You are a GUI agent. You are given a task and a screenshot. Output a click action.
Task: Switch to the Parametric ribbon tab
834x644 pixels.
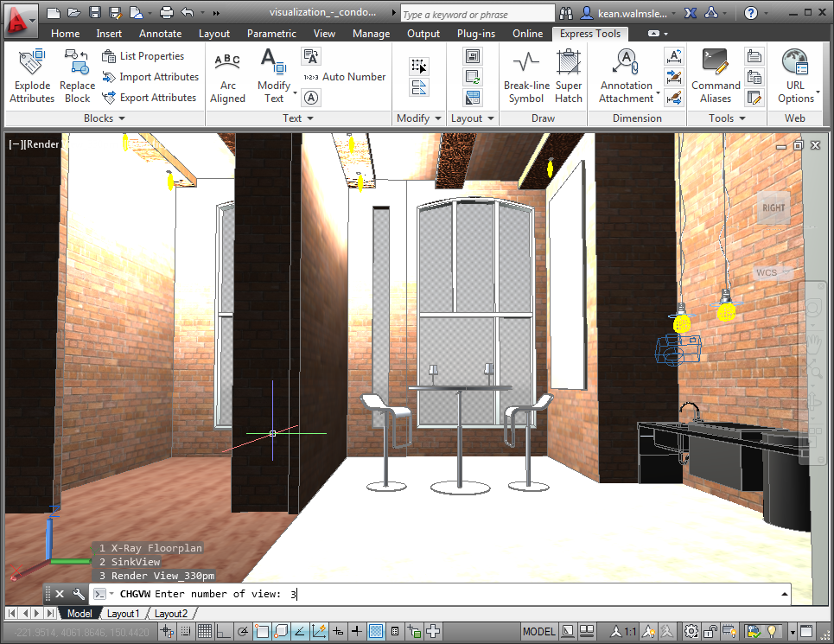[x=271, y=34]
